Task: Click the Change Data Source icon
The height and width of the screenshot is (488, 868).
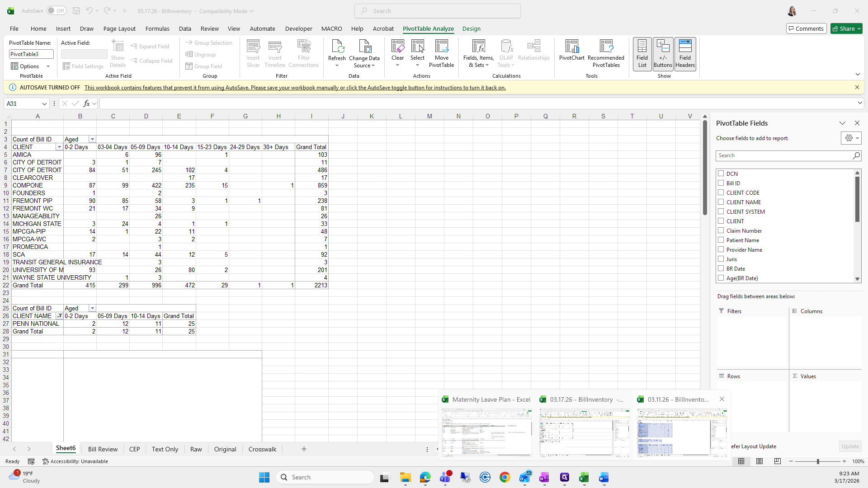Action: coord(364,47)
